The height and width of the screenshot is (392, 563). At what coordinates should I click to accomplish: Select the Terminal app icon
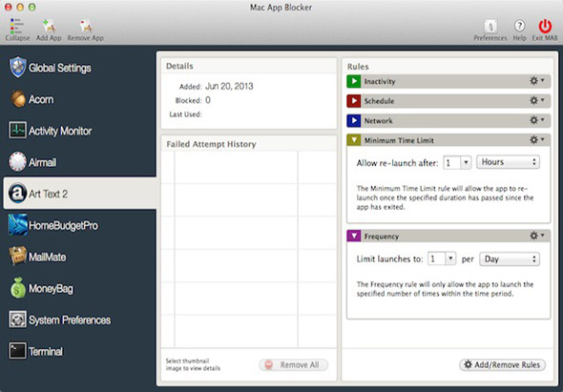17,351
